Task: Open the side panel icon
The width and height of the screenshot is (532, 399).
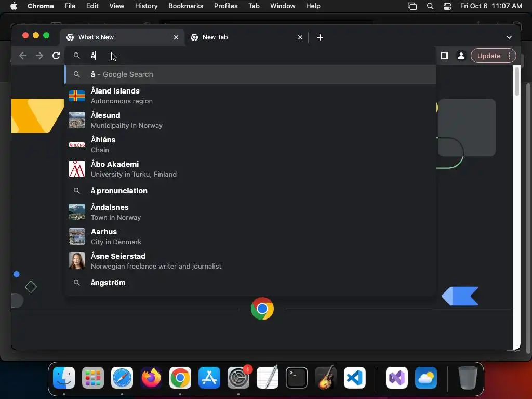Action: [445, 56]
